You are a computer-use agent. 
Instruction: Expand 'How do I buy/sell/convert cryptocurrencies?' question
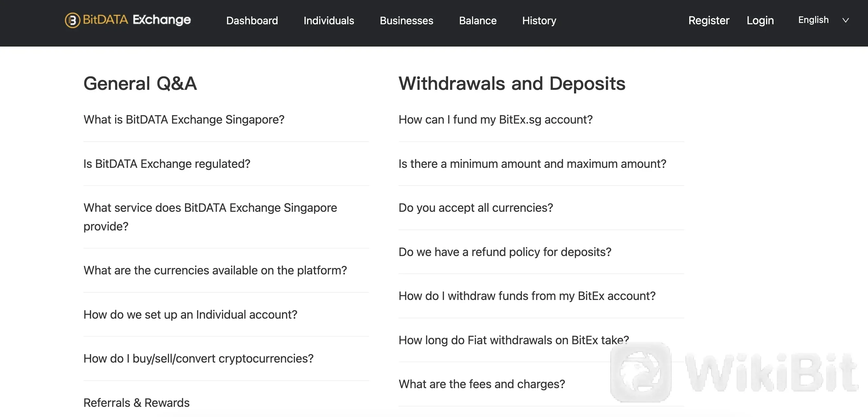point(226,359)
